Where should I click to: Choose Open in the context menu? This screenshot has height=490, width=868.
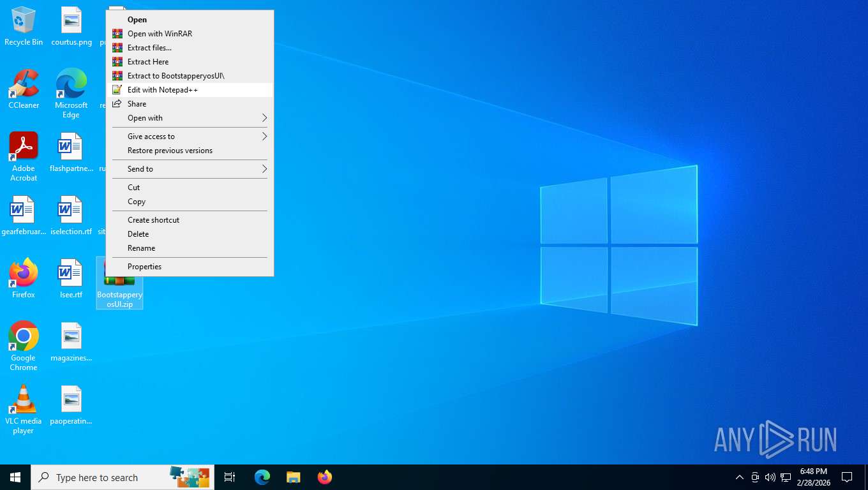coord(190,20)
